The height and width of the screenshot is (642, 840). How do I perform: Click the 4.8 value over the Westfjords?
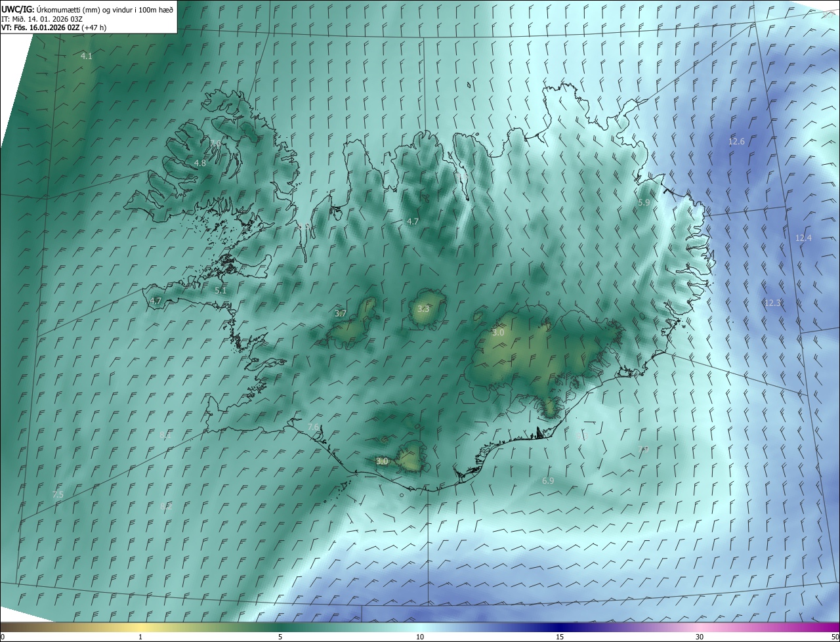[200, 163]
